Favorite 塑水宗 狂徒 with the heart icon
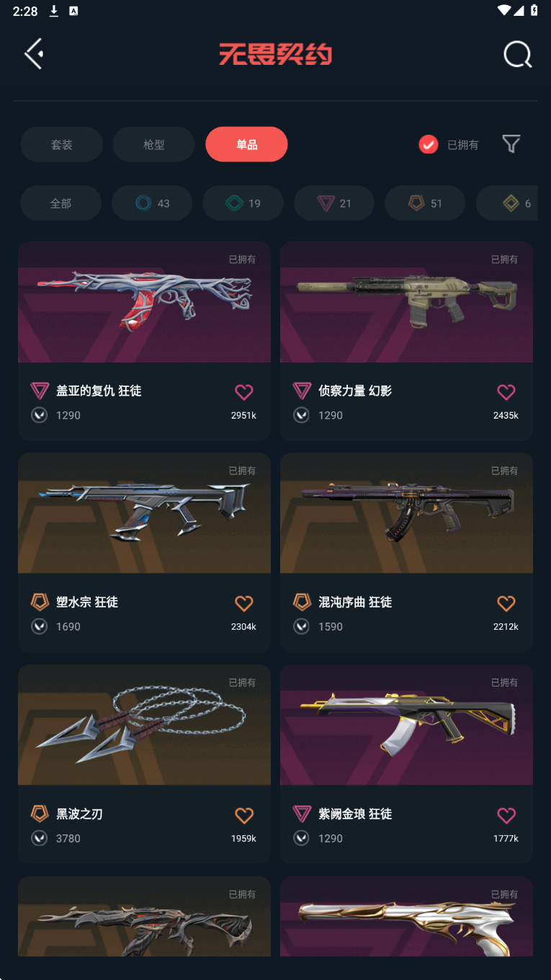The image size is (551, 980). coord(244,603)
